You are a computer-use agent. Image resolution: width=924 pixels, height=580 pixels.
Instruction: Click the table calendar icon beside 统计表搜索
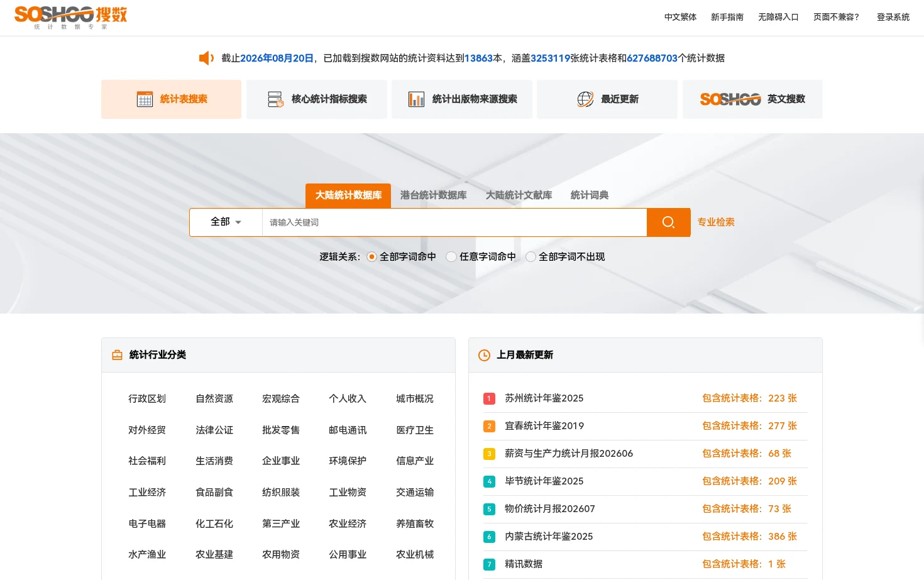click(145, 99)
